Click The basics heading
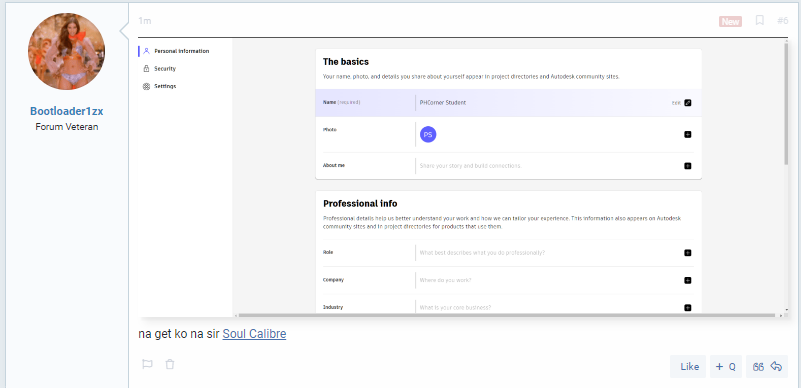801x388 pixels. 346,62
